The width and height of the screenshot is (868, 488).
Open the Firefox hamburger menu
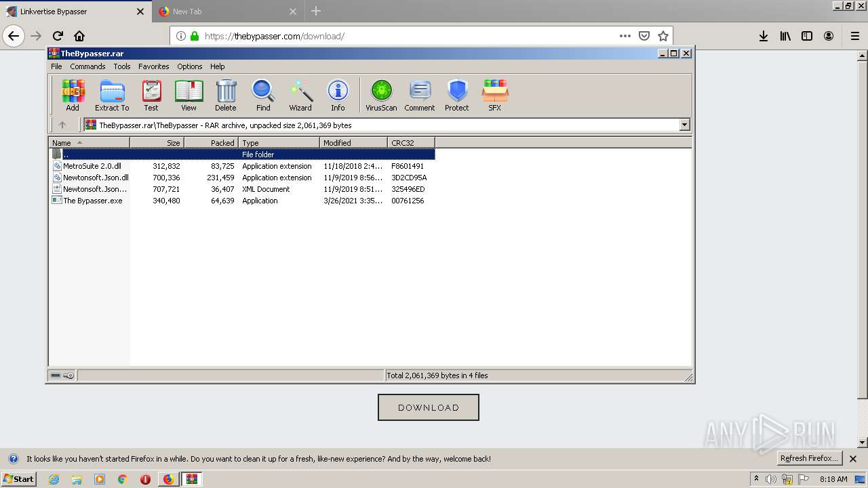854,36
